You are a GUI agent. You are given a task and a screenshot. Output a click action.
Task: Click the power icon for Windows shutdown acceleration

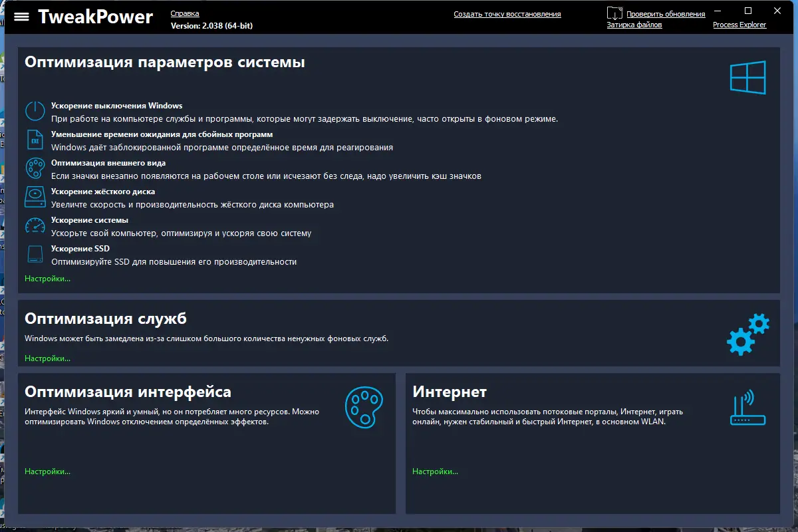tap(35, 111)
